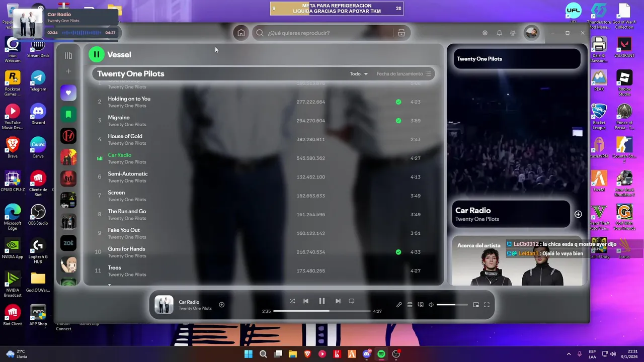The image size is (644, 362).
Task: Go to Spotify home via house icon
Action: click(241, 33)
